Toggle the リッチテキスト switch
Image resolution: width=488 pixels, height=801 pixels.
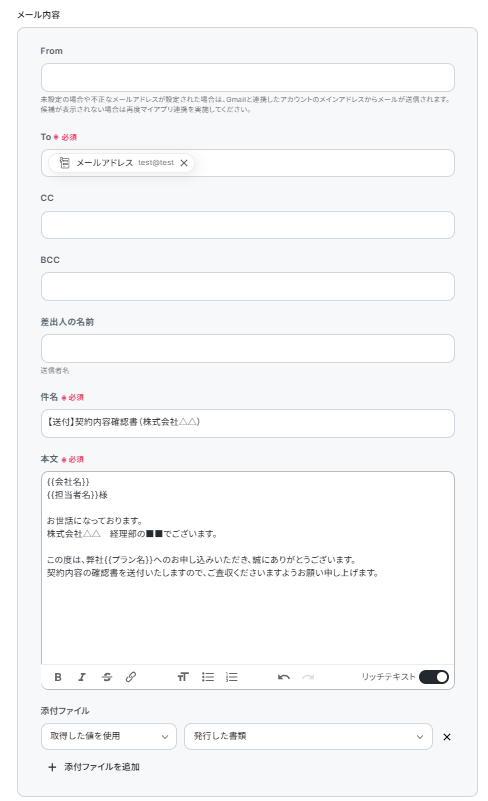pos(434,677)
